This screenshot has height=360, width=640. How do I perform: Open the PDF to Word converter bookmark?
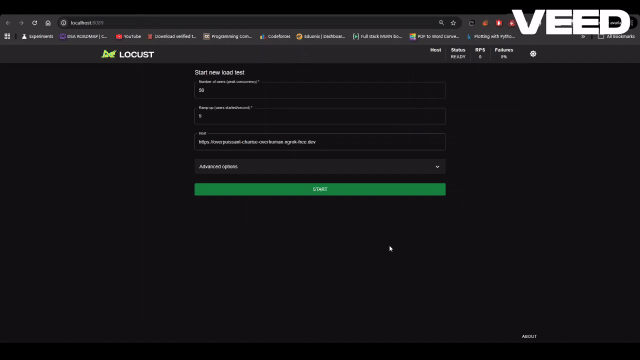(x=435, y=36)
